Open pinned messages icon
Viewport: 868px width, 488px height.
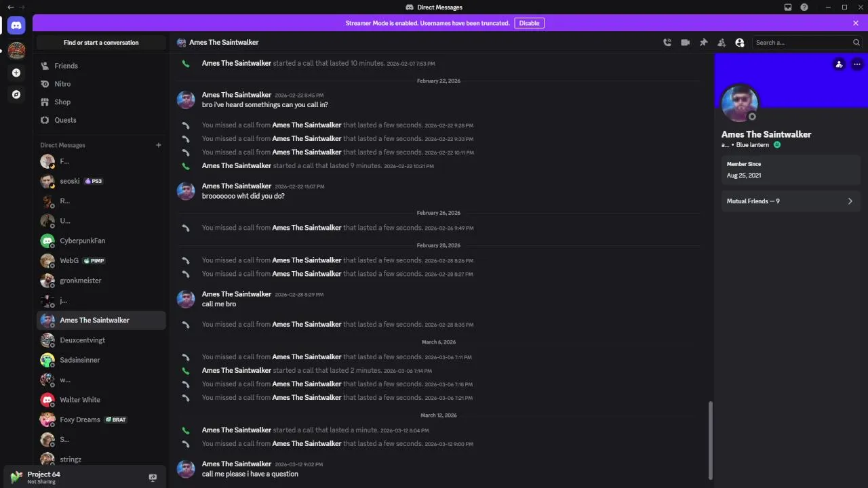[704, 43]
